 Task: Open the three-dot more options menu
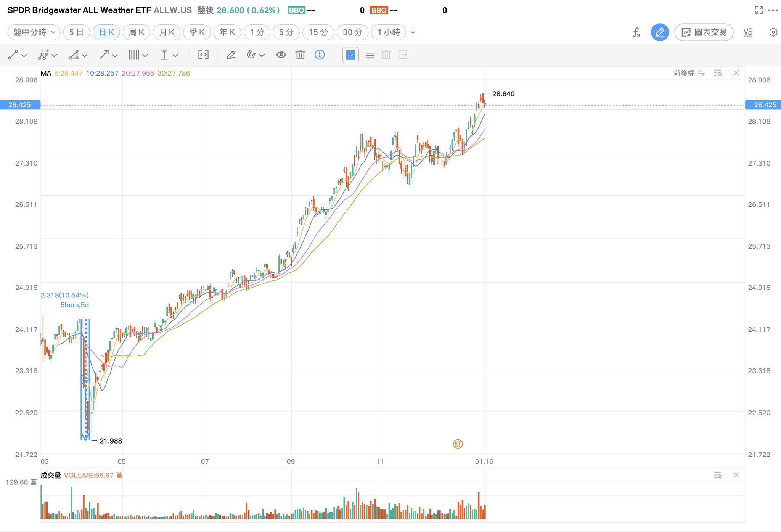point(773,10)
